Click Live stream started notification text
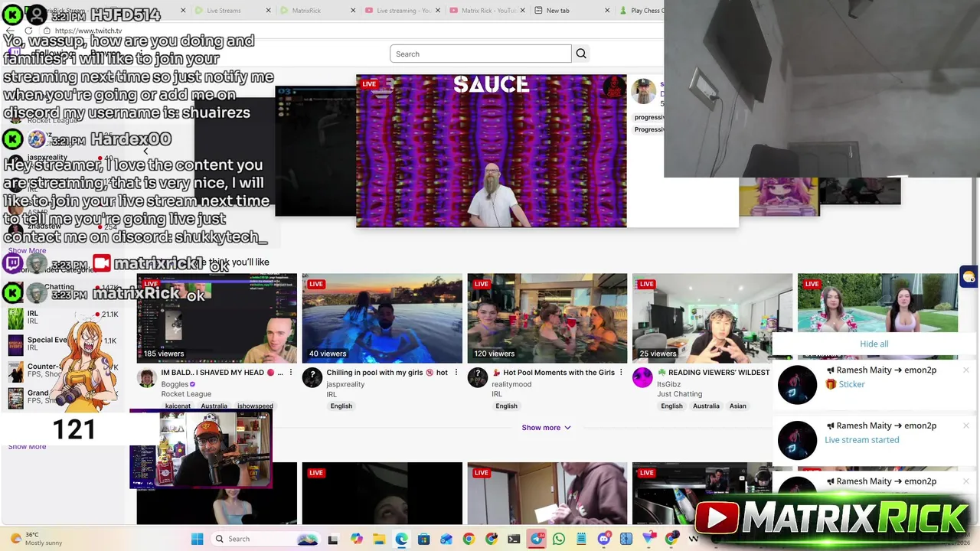Screen dimensions: 980x551 (861, 440)
